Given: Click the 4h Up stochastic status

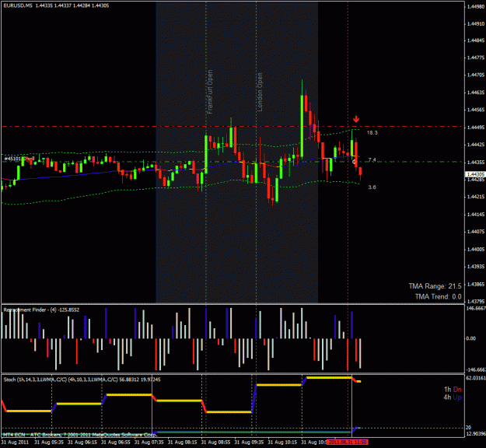Looking at the screenshot, I should [x=453, y=397].
